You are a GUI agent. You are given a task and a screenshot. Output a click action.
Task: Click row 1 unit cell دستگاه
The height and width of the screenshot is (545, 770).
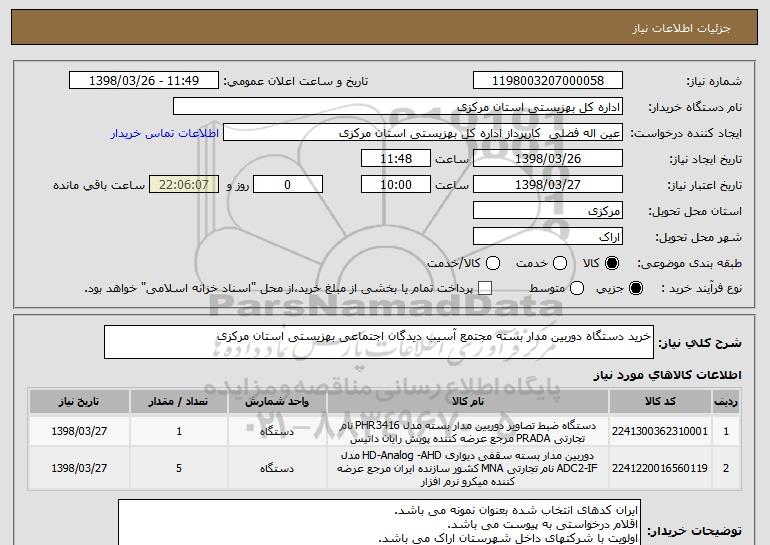tap(277, 432)
